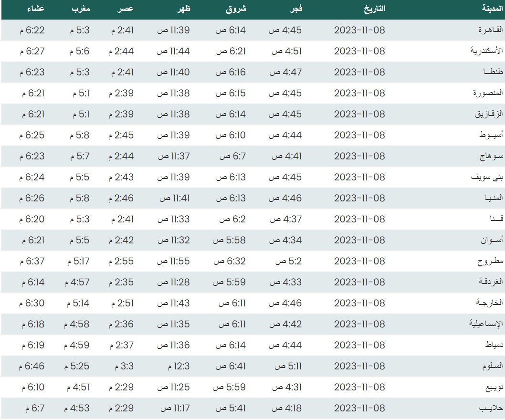Click the عصر column header

click(126, 9)
